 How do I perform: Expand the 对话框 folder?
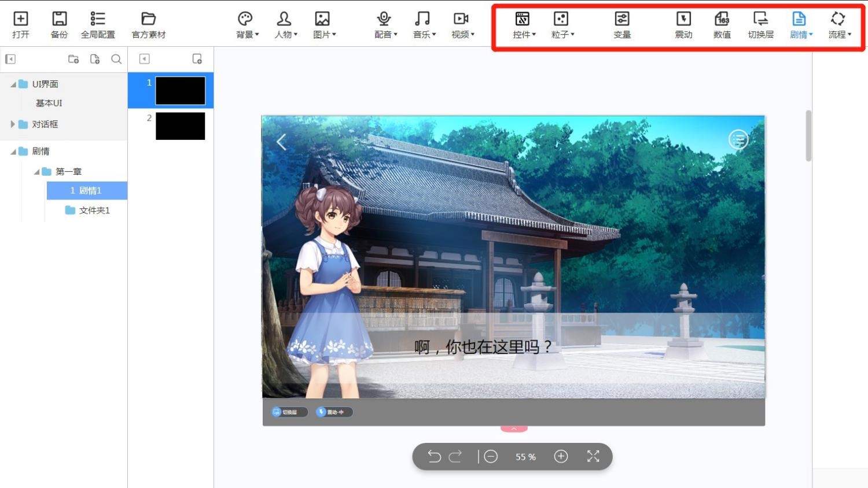(13, 124)
